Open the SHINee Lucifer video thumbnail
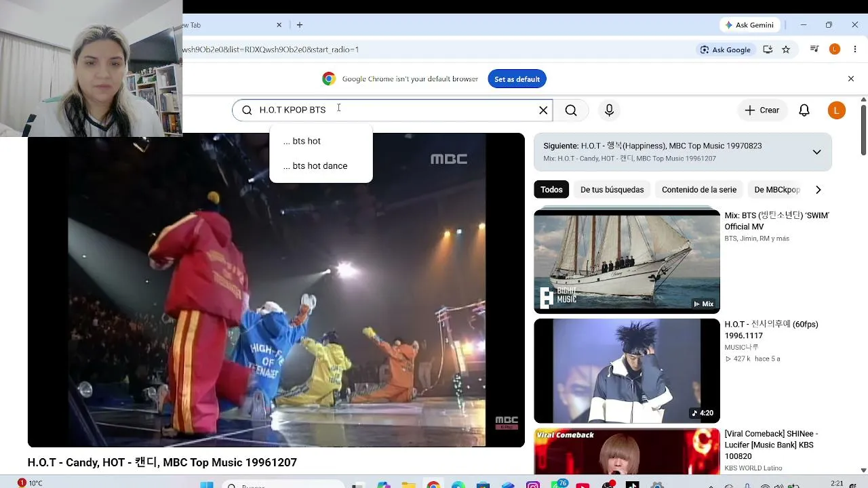 627,451
